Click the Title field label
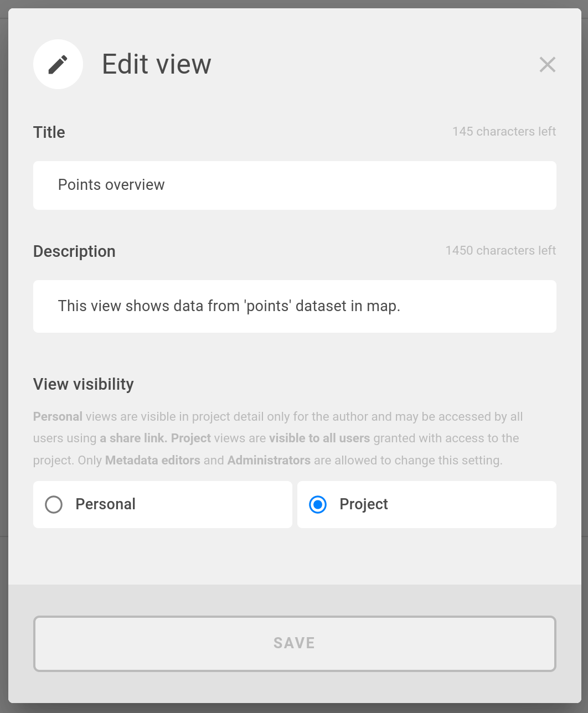The height and width of the screenshot is (713, 588). coord(49,132)
